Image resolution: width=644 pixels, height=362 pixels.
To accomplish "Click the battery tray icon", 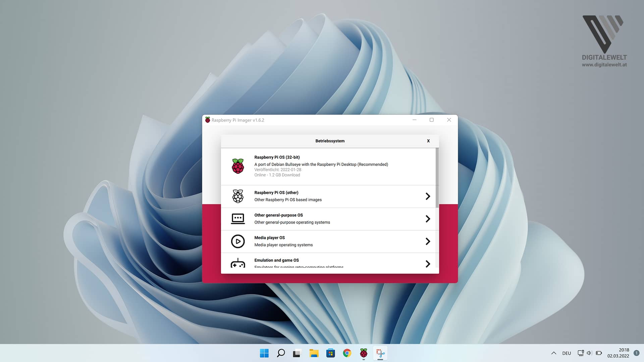I will pos(599,353).
